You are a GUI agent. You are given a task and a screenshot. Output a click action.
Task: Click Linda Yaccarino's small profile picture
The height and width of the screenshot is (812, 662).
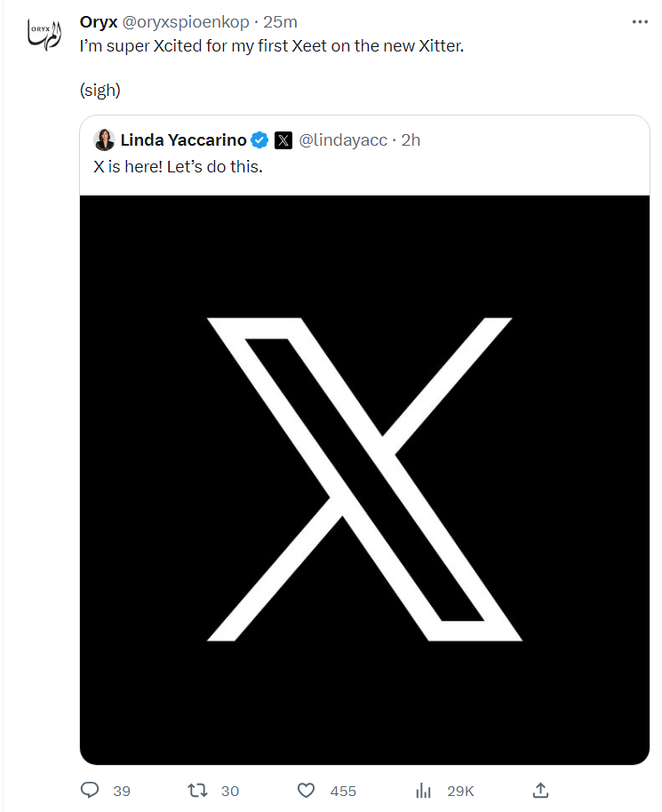point(104,140)
